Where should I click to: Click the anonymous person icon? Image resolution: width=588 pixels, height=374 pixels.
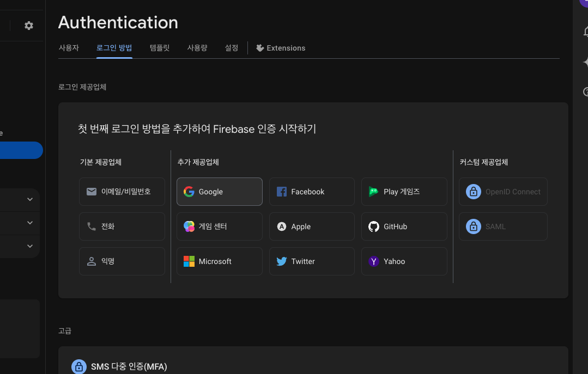tap(92, 261)
